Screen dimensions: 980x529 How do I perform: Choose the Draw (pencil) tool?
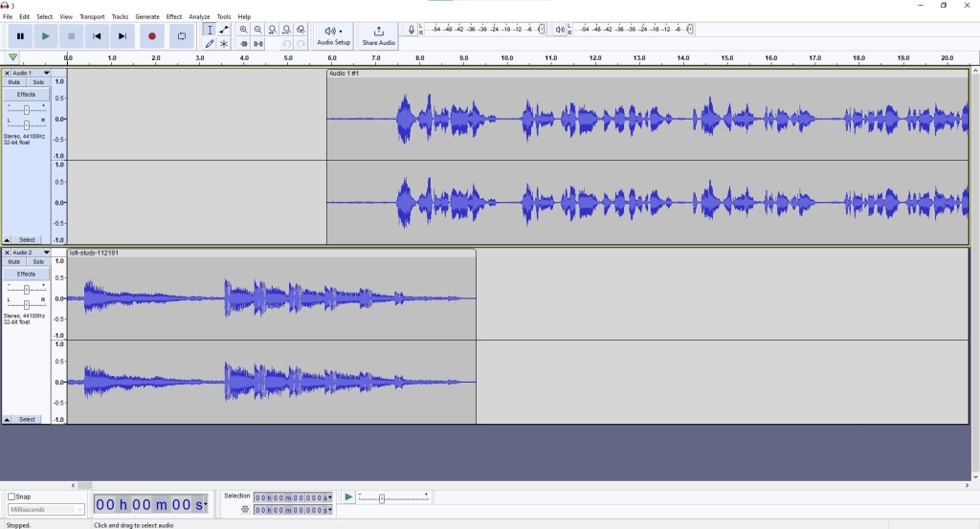click(x=210, y=43)
